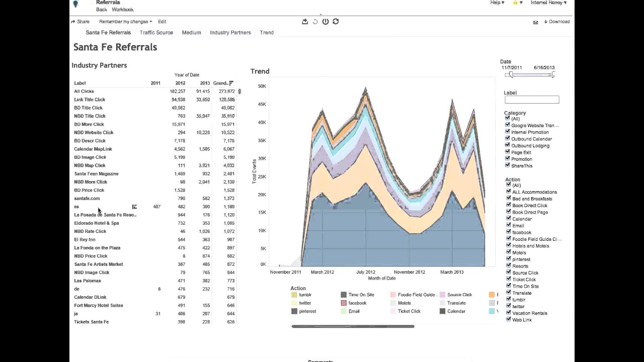Click the Download button
The width and height of the screenshot is (644, 362).
click(557, 22)
